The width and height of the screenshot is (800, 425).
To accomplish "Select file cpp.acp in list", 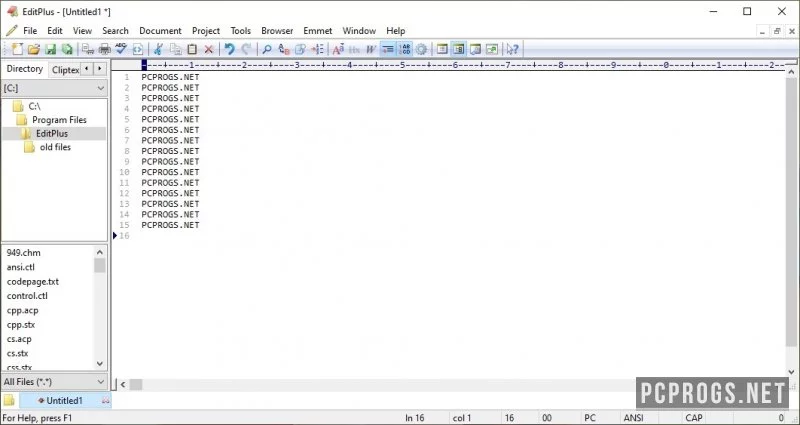I will [x=22, y=310].
